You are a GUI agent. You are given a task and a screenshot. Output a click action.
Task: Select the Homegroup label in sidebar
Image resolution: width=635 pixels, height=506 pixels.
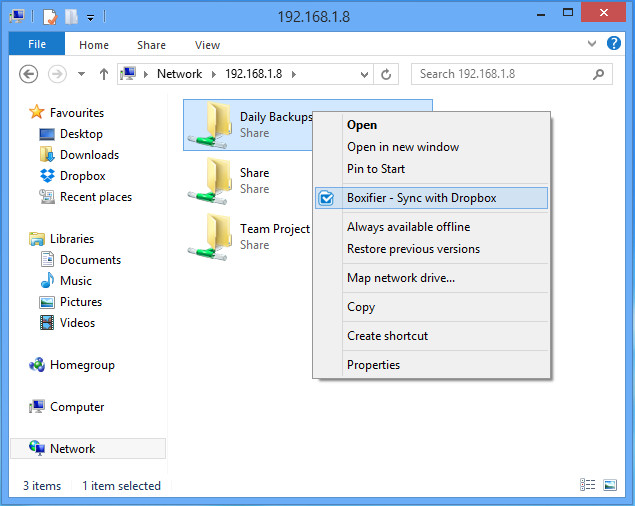(82, 365)
